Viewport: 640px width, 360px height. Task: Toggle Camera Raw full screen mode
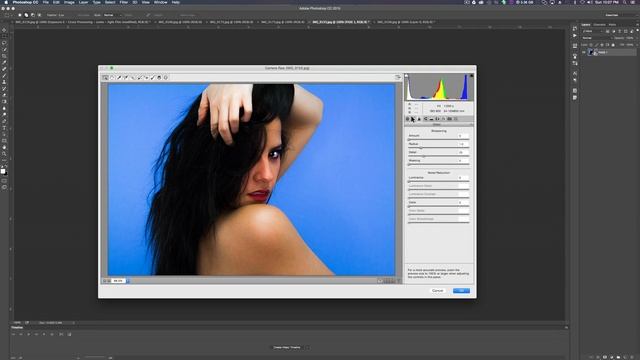click(398, 78)
